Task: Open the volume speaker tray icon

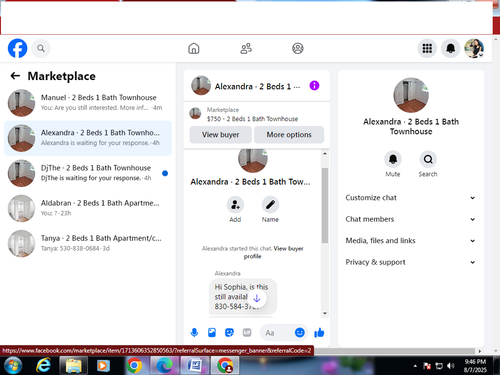Action: [450, 366]
